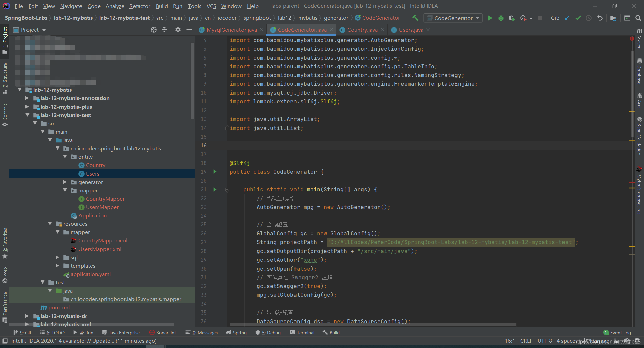The width and height of the screenshot is (644, 348).
Task: Expand the sql folder
Action: (57, 257)
